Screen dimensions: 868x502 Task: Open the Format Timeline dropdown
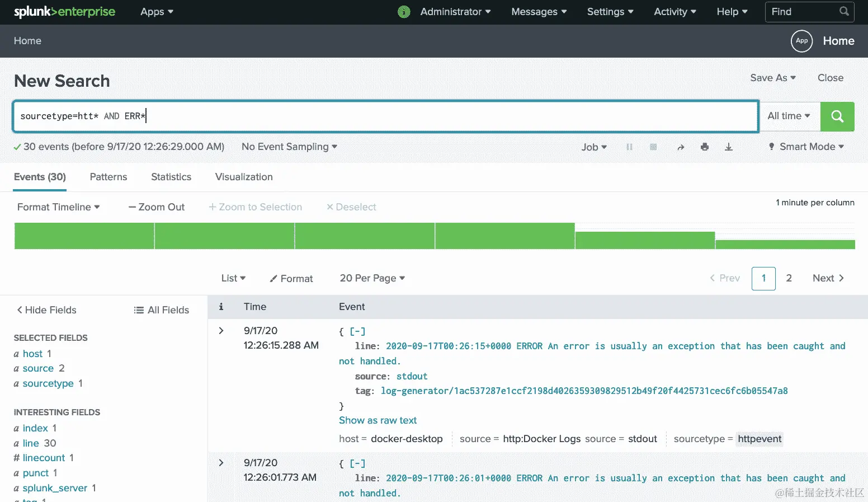[59, 207]
